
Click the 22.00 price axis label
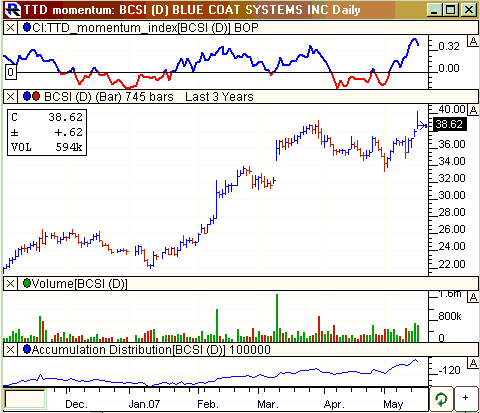pyautogui.click(x=452, y=264)
